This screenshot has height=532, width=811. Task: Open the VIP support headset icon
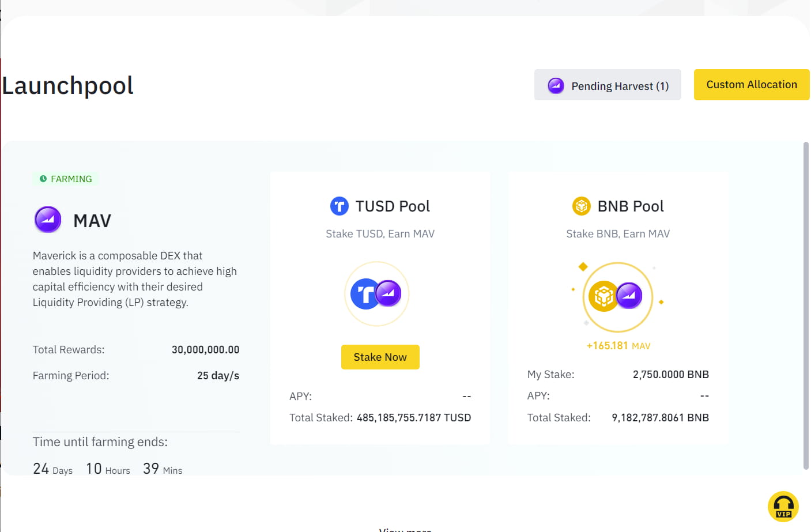click(783, 506)
